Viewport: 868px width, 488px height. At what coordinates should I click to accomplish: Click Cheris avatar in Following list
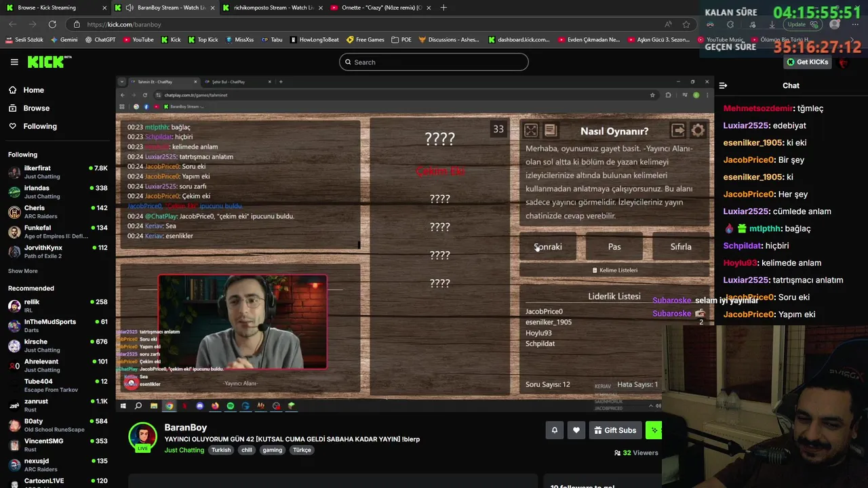14,212
